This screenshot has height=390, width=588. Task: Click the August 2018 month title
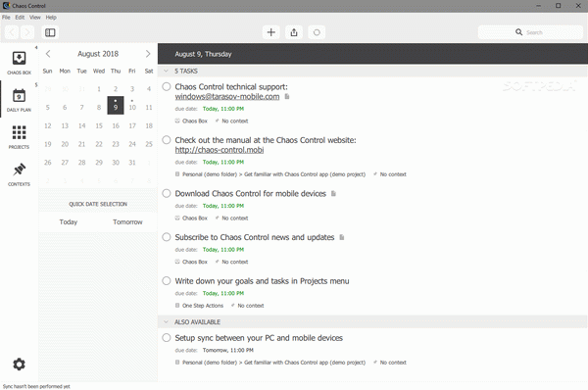coord(98,54)
